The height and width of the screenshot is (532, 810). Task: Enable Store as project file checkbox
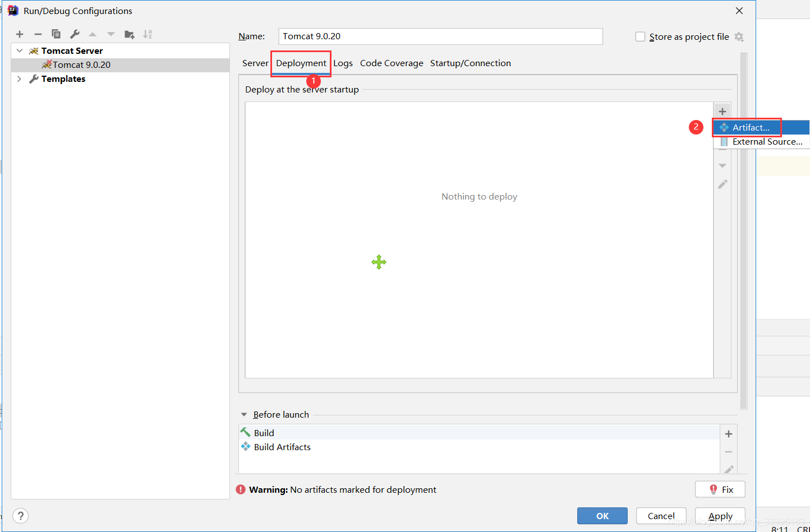[x=640, y=36]
